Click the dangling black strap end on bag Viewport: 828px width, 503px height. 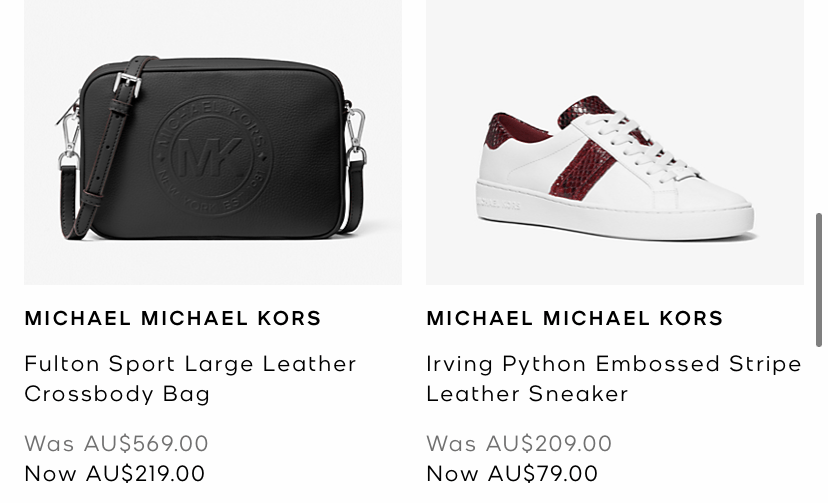click(69, 201)
